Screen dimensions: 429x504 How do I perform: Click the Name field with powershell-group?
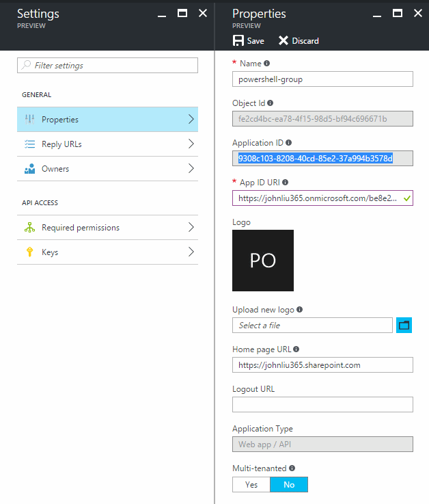(322, 79)
